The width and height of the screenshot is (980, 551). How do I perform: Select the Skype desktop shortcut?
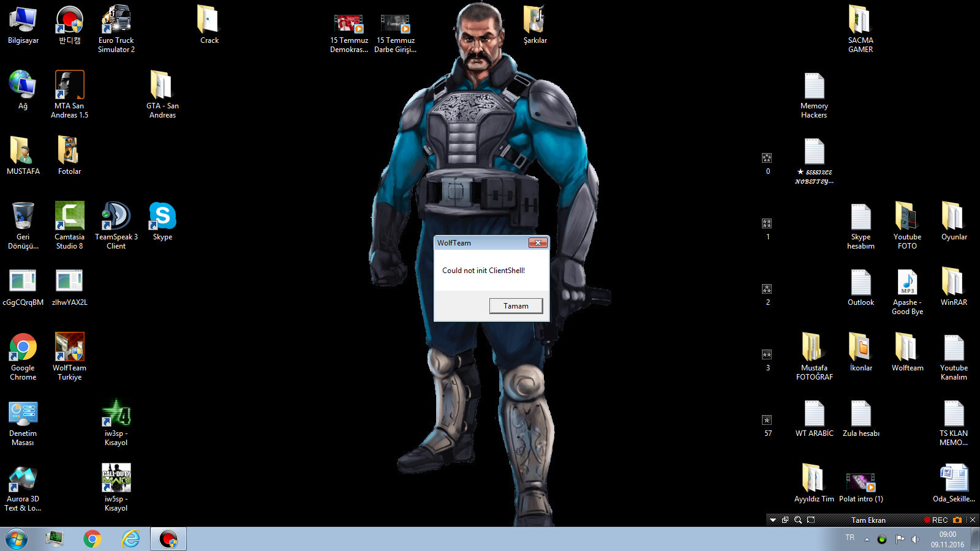(163, 222)
